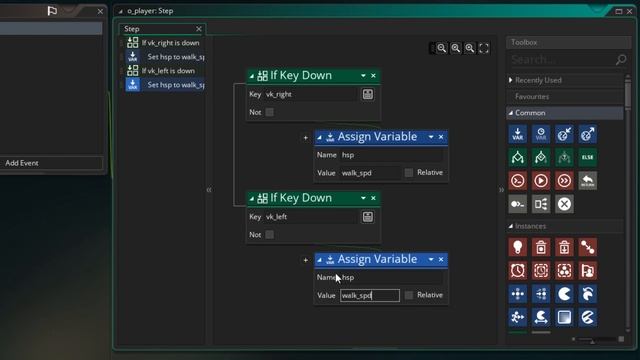The height and width of the screenshot is (360, 640).
Task: Open dropdown on second Assign Variable header
Action: [431, 259]
